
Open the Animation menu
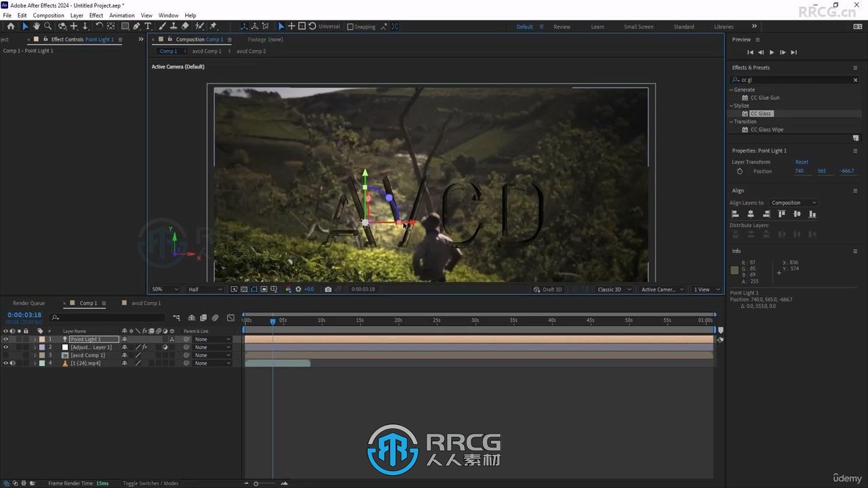pyautogui.click(x=122, y=15)
